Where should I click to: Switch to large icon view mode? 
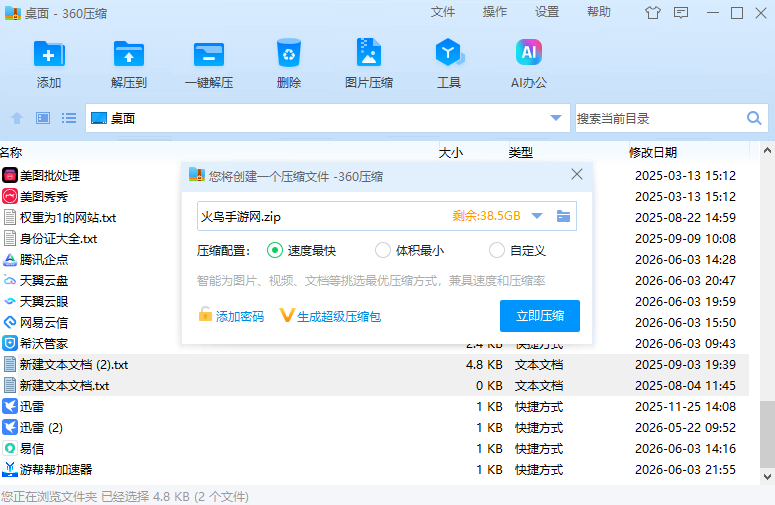pos(43,118)
